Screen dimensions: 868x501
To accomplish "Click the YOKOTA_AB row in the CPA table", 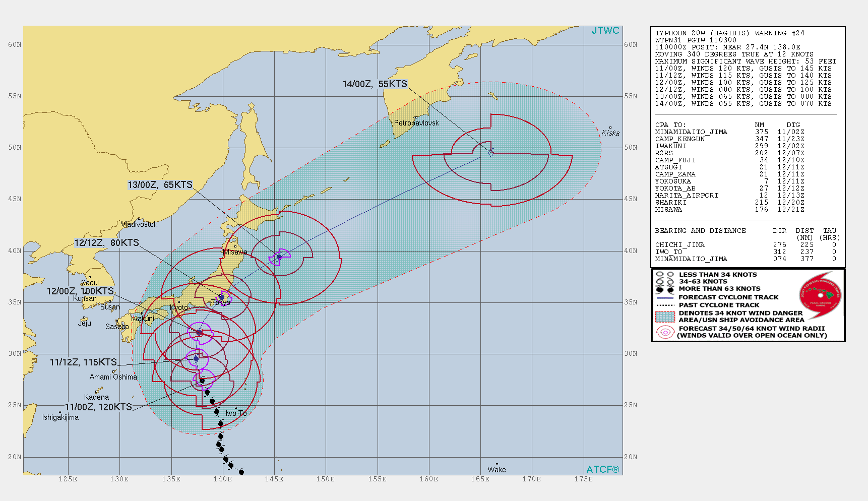I will (x=729, y=189).
